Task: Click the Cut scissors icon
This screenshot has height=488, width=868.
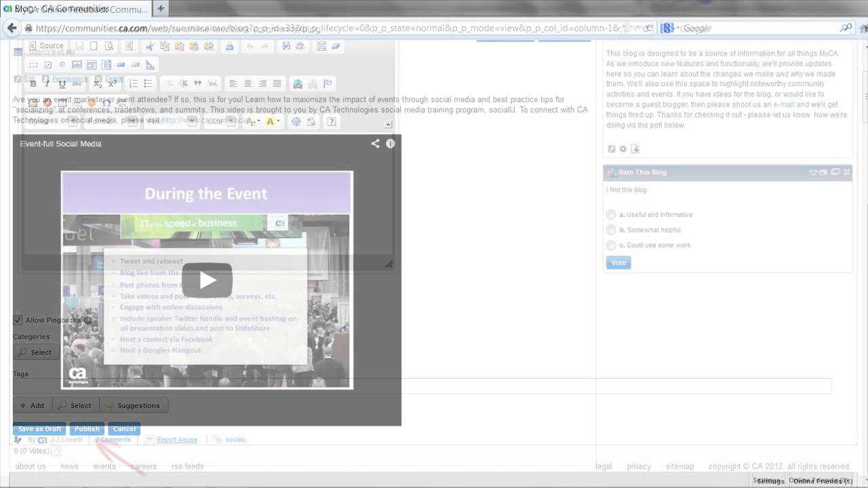Action: 149,46
